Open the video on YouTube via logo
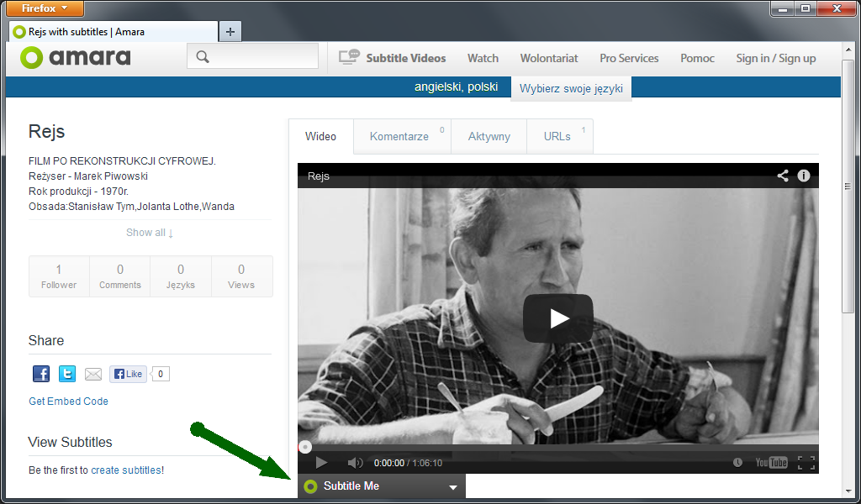861x504 pixels. coord(772,462)
